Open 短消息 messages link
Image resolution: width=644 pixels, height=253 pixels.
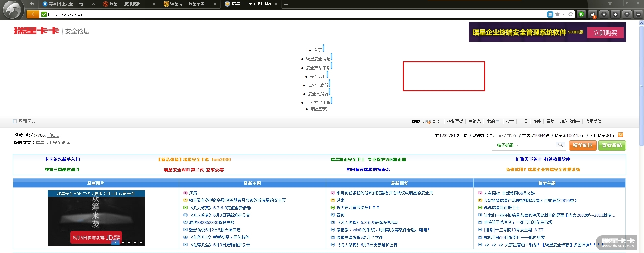click(475, 121)
